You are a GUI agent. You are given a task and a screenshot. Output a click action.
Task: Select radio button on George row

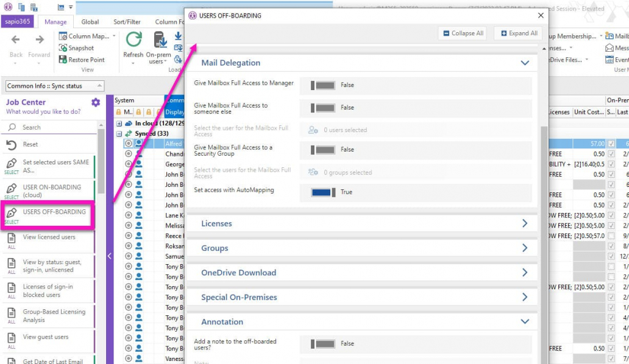click(x=129, y=164)
